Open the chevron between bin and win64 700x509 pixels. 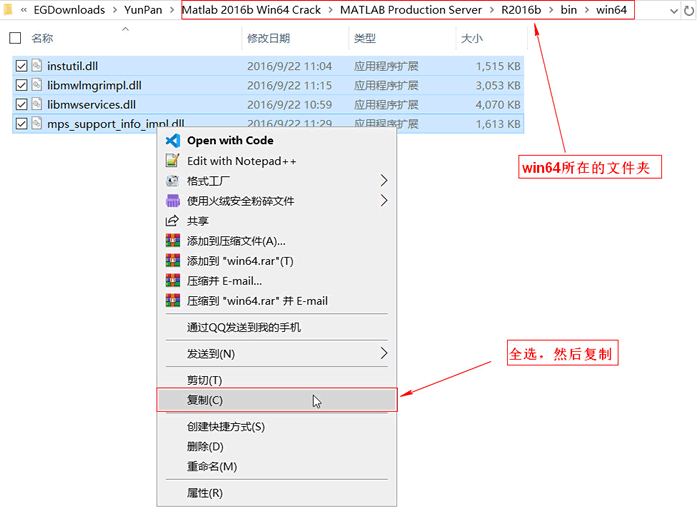tap(587, 10)
